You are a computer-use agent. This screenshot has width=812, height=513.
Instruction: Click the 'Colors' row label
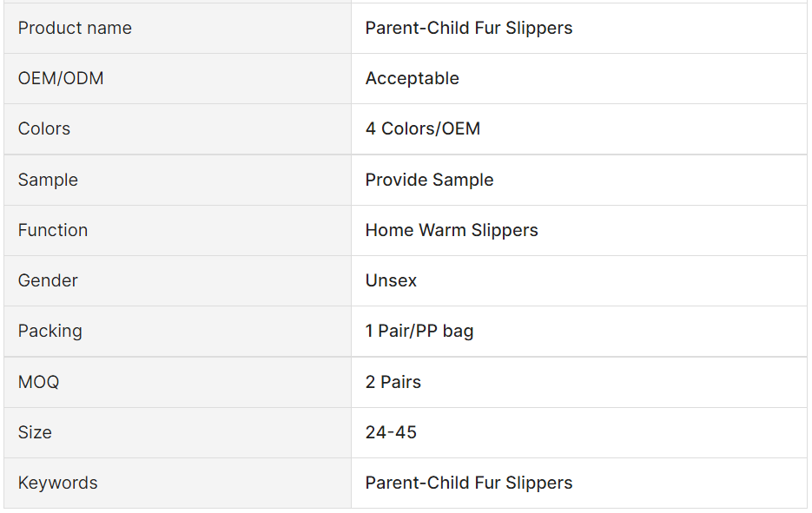click(44, 128)
